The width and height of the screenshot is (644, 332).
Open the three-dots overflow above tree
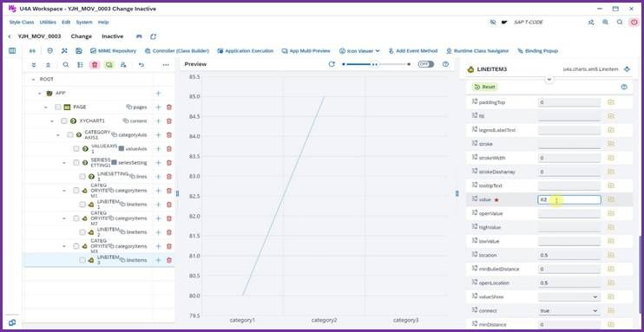coord(166,65)
